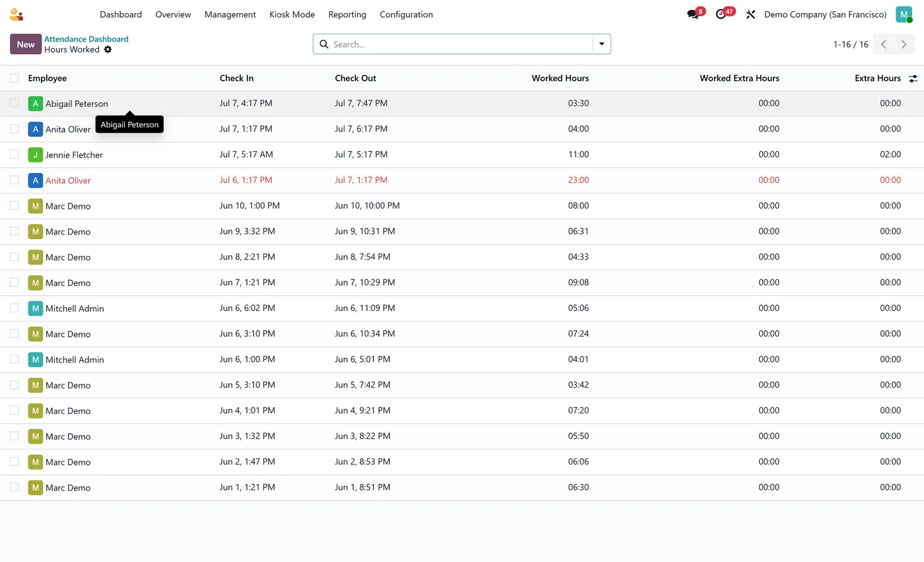
Task: Open the Management menu
Action: point(230,15)
